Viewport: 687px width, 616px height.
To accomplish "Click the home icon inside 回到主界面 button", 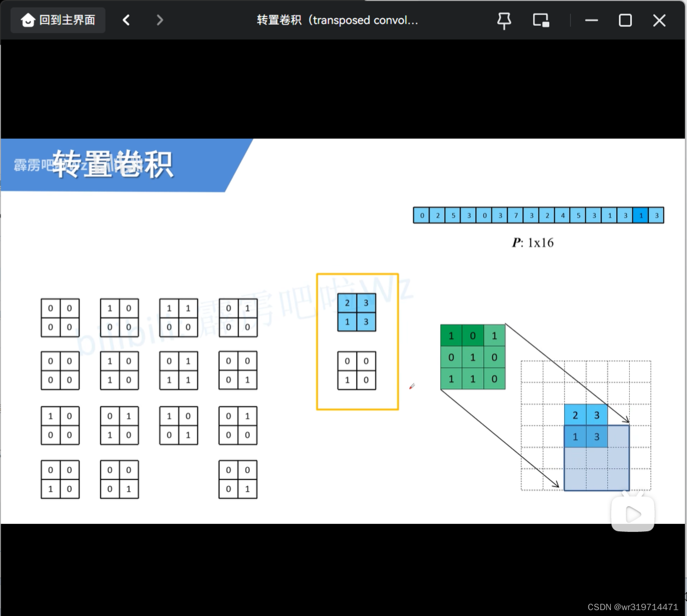I will (28, 19).
